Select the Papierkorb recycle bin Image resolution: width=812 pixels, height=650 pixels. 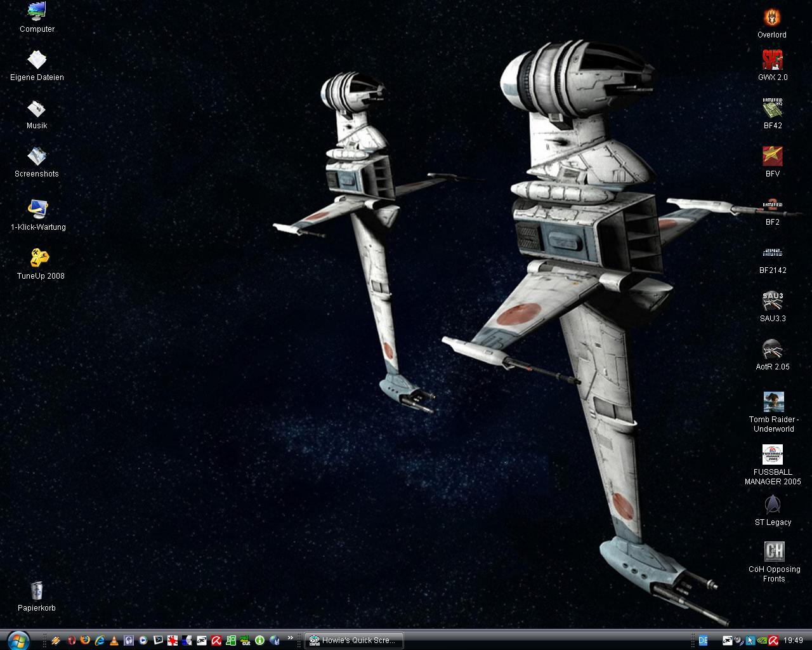click(x=37, y=596)
